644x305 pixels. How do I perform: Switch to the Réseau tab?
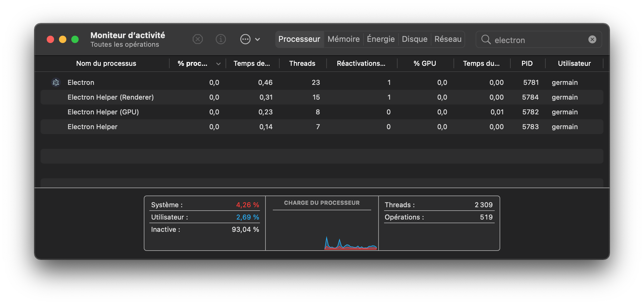coord(448,39)
